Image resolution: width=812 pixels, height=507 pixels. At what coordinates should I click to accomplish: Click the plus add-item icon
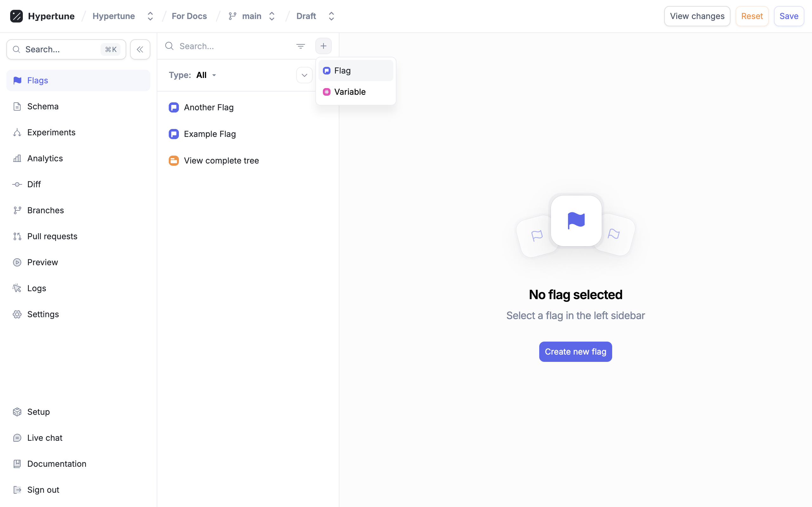coord(323,46)
